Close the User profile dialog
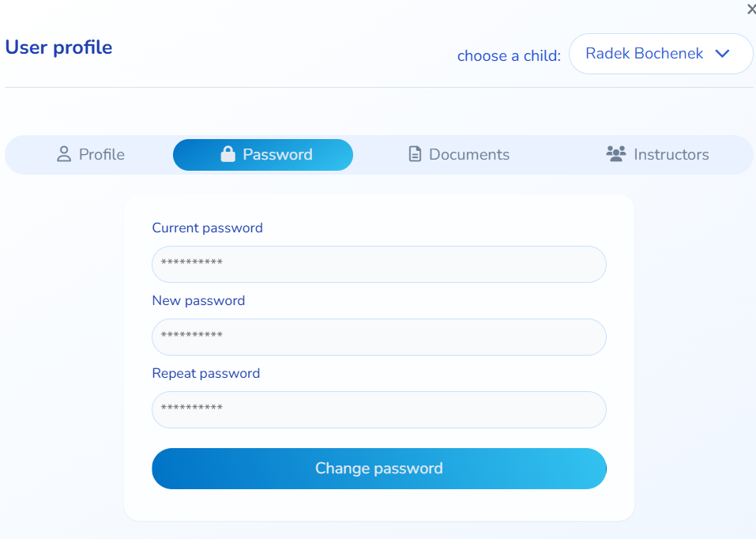 click(750, 9)
